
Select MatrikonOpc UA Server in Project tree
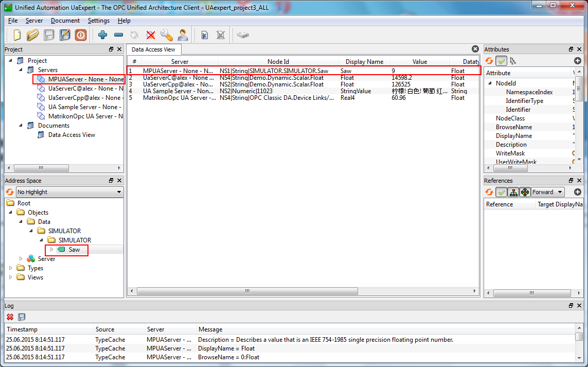85,116
